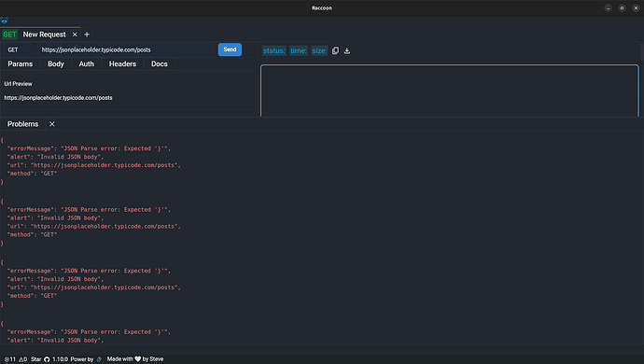Focus the request URL input field
This screenshot has width=644, height=364.
point(126,49)
